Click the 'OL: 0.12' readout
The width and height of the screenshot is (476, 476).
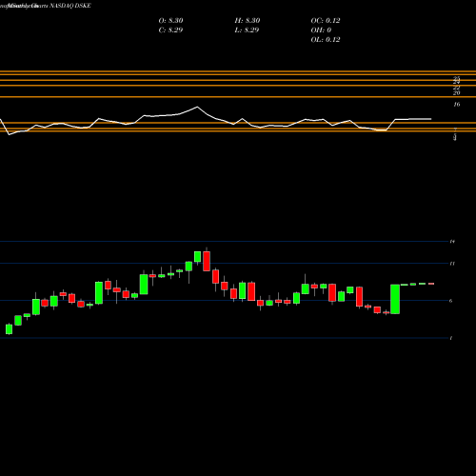[326, 39]
